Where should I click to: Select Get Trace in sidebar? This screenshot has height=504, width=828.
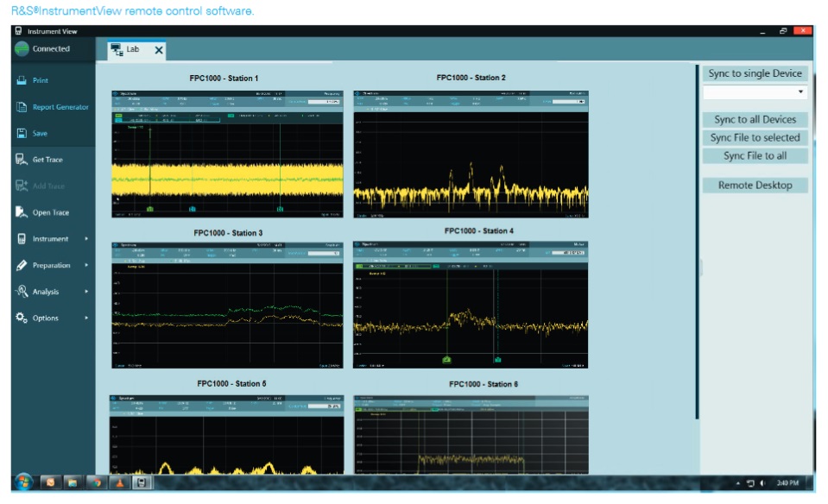pos(47,160)
